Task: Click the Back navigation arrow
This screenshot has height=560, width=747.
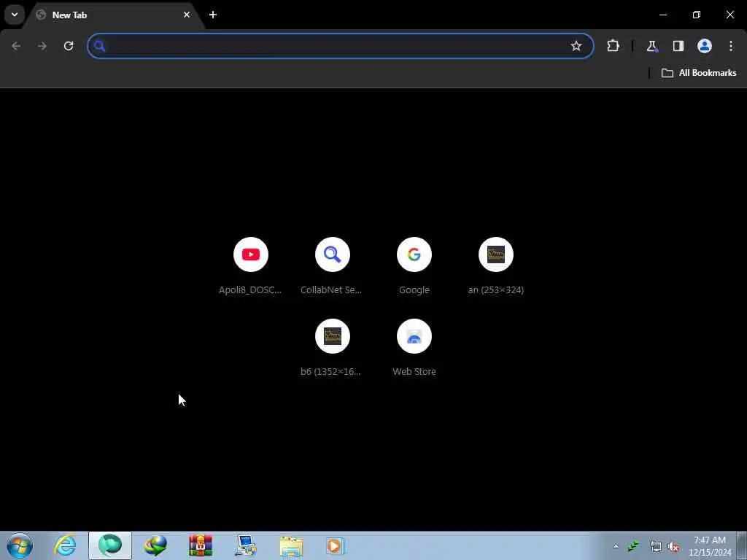Action: point(16,46)
